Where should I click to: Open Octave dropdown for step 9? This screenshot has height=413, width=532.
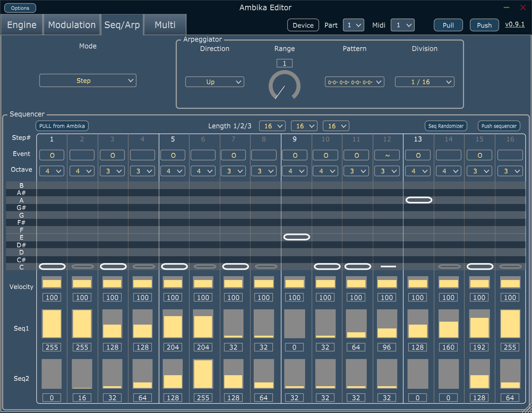point(294,171)
